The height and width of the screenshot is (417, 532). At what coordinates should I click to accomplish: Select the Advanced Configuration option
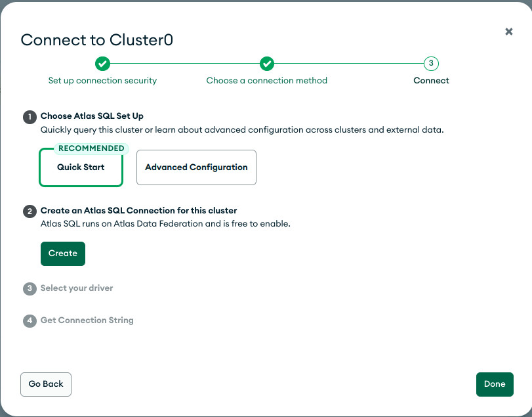(x=196, y=167)
